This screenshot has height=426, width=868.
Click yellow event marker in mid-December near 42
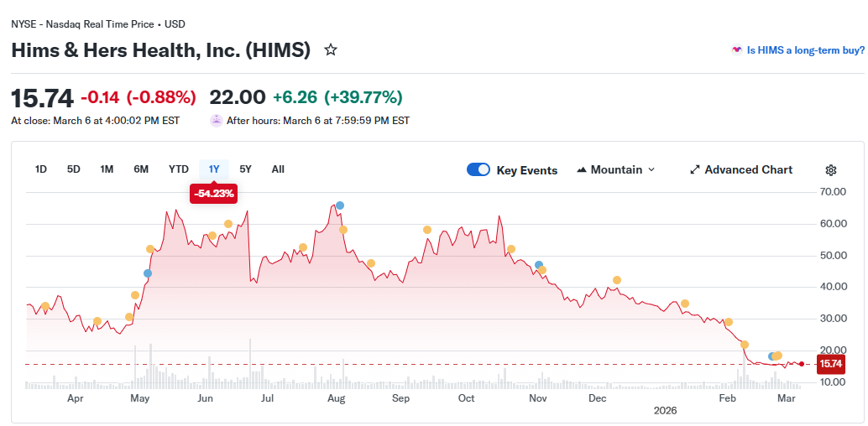pyautogui.click(x=617, y=280)
